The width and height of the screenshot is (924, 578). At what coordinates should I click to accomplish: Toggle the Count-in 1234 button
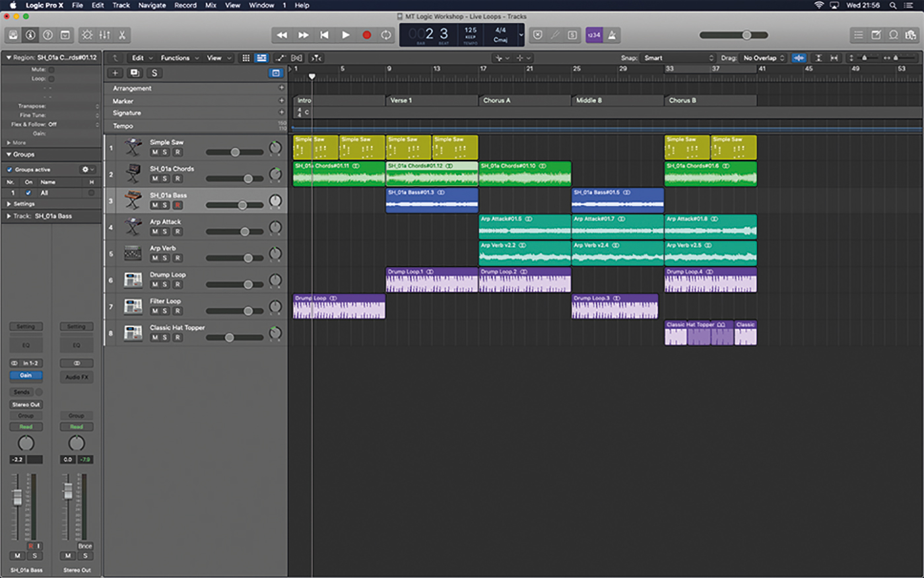(x=594, y=35)
